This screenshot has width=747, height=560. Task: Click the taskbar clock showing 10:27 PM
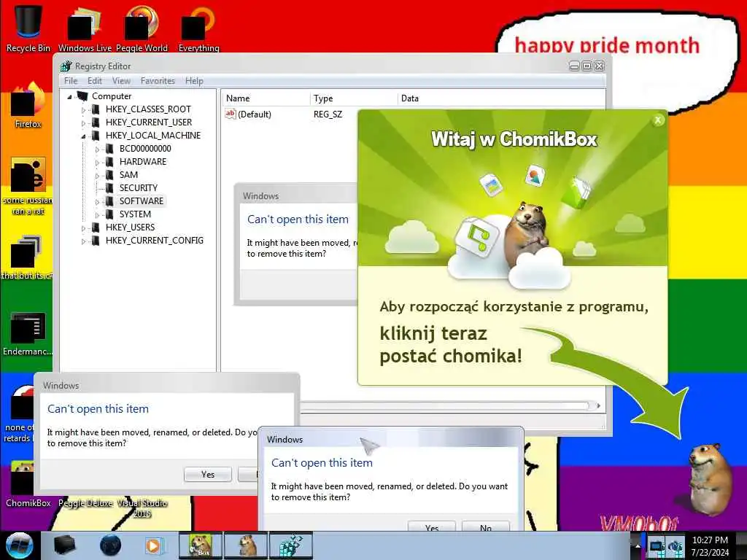pos(710,545)
